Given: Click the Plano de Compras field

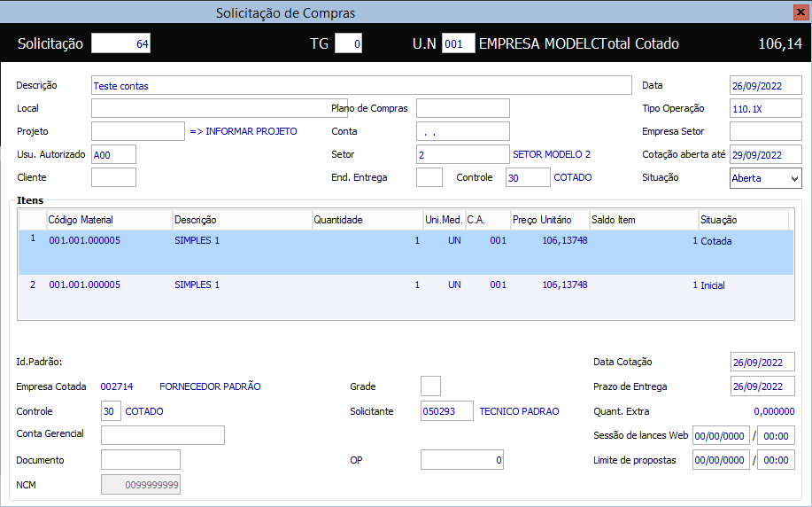Looking at the screenshot, I should coord(463,108).
